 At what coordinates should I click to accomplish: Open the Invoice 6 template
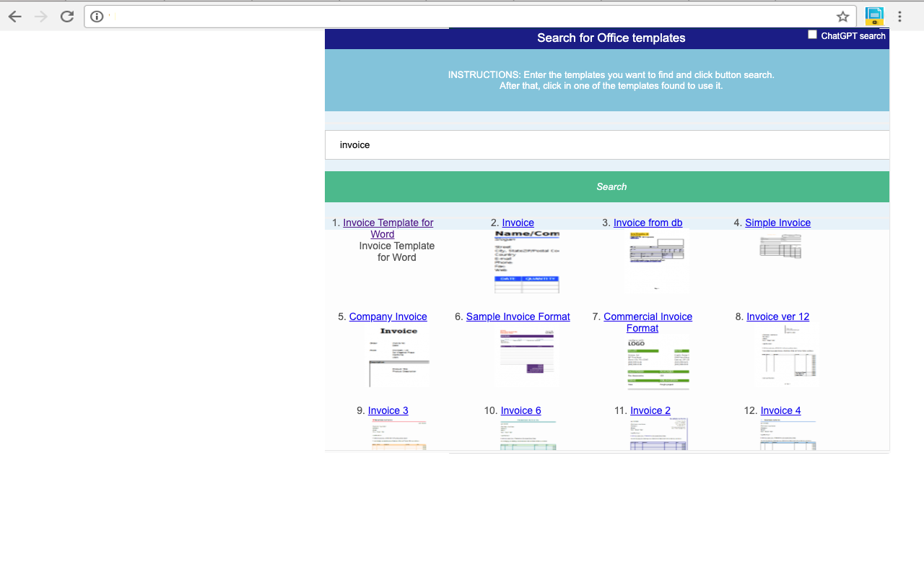point(520,410)
